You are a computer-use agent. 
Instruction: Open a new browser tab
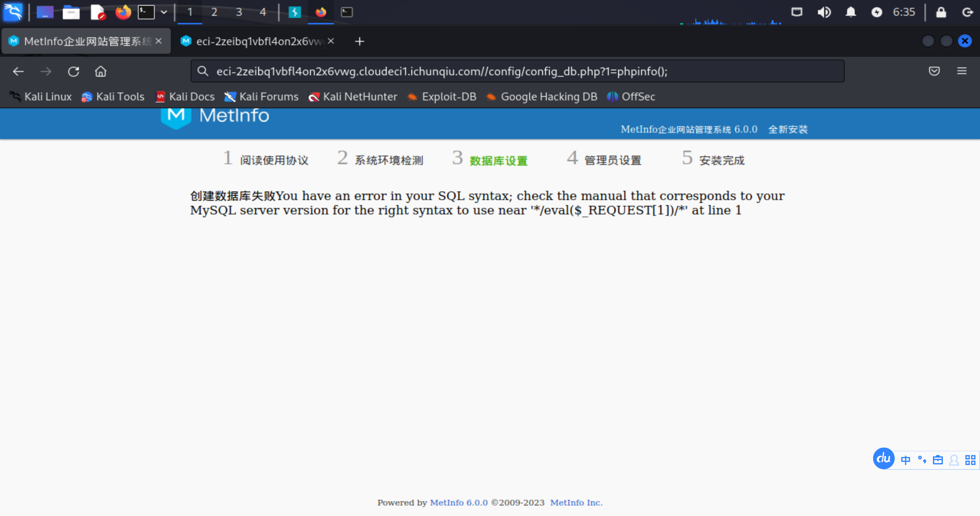tap(359, 41)
